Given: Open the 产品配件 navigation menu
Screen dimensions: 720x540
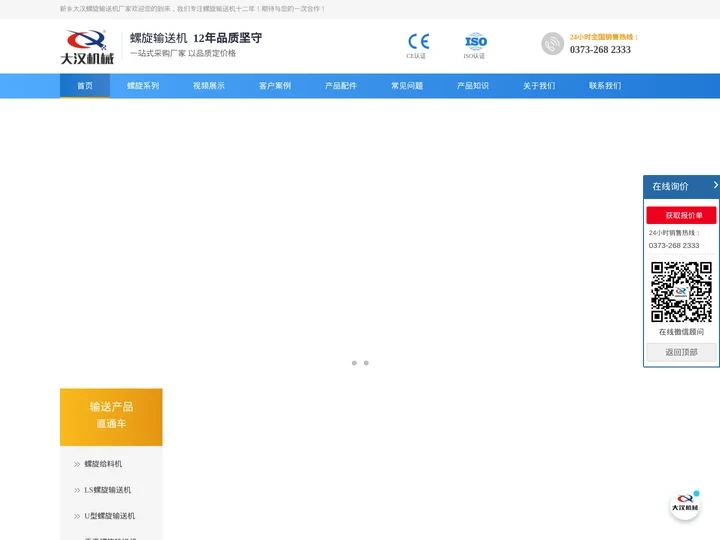Looking at the screenshot, I should [x=341, y=86].
